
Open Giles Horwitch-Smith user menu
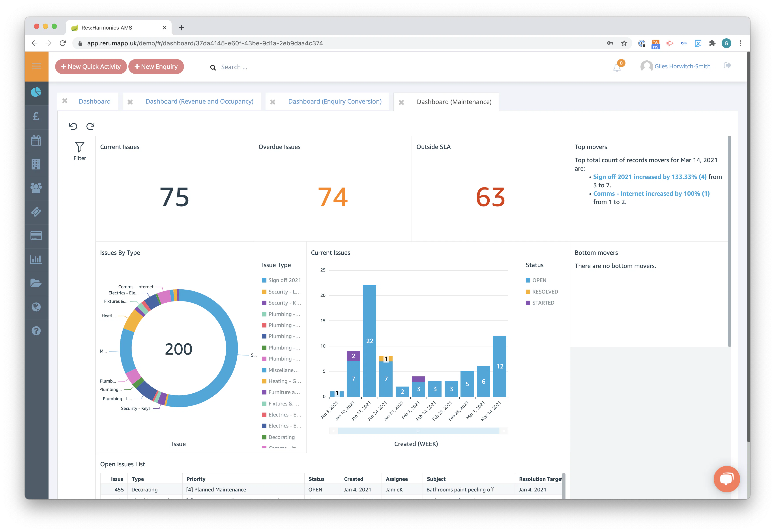coord(682,66)
